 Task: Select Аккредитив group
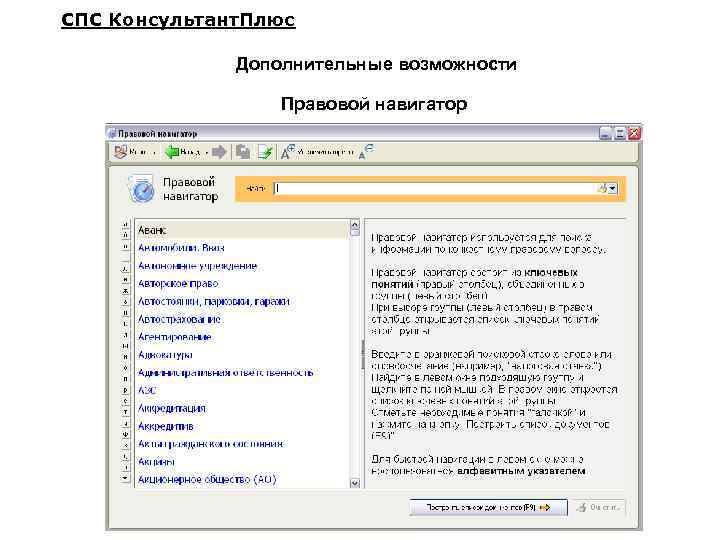(166, 426)
